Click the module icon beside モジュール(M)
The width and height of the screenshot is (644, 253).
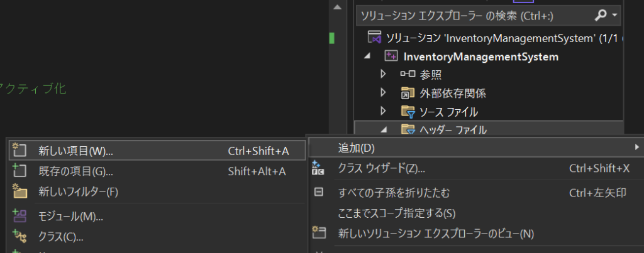point(19,216)
